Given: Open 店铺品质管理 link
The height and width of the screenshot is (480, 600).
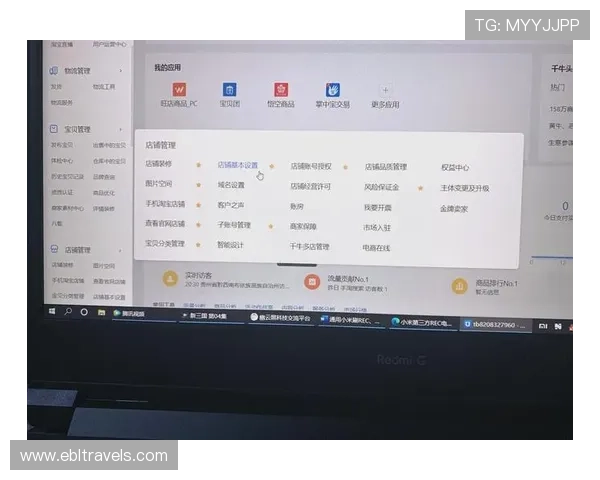Looking at the screenshot, I should 386,167.
